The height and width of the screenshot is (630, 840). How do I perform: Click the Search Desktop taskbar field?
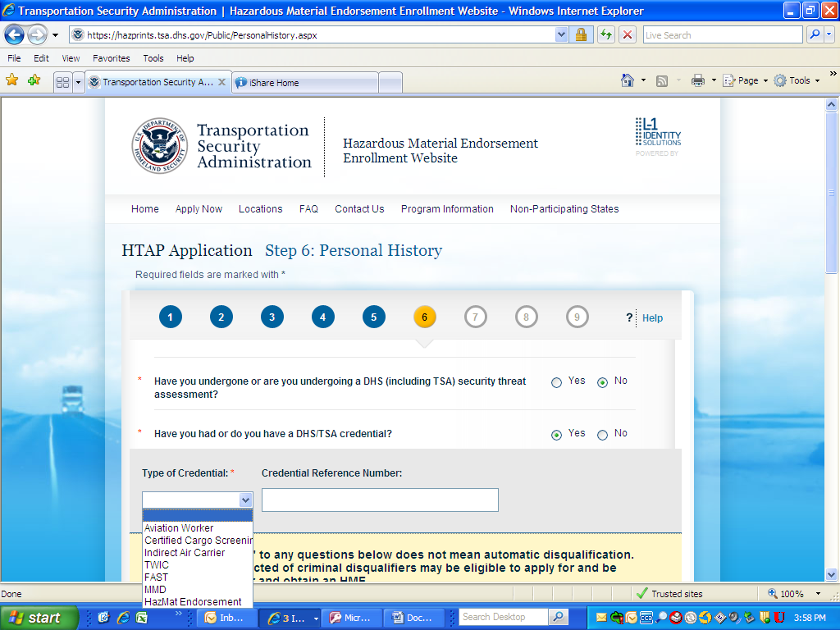coord(504,617)
